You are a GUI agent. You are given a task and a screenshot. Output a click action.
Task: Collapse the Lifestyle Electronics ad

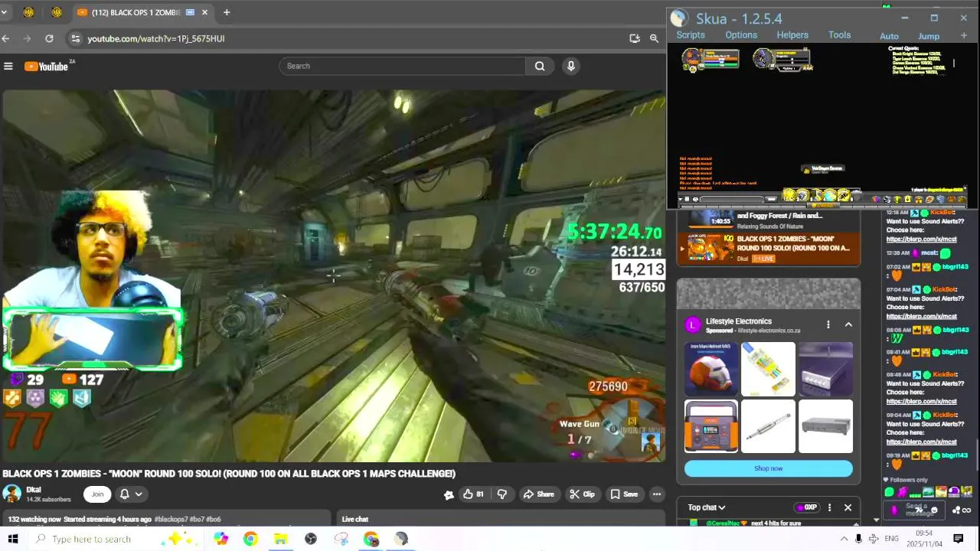(848, 324)
